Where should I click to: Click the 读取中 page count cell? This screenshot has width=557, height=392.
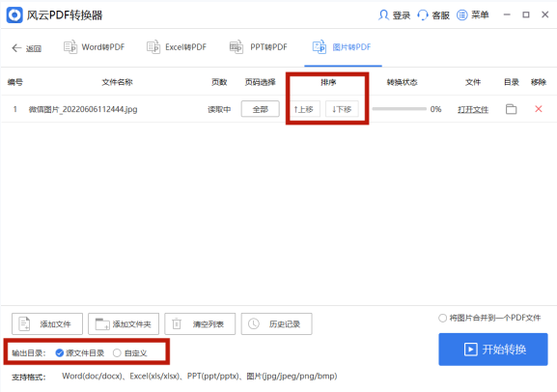tap(219, 109)
